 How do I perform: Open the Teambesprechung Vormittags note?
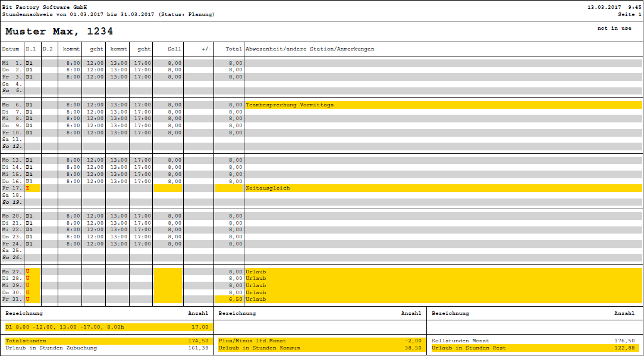[290, 105]
